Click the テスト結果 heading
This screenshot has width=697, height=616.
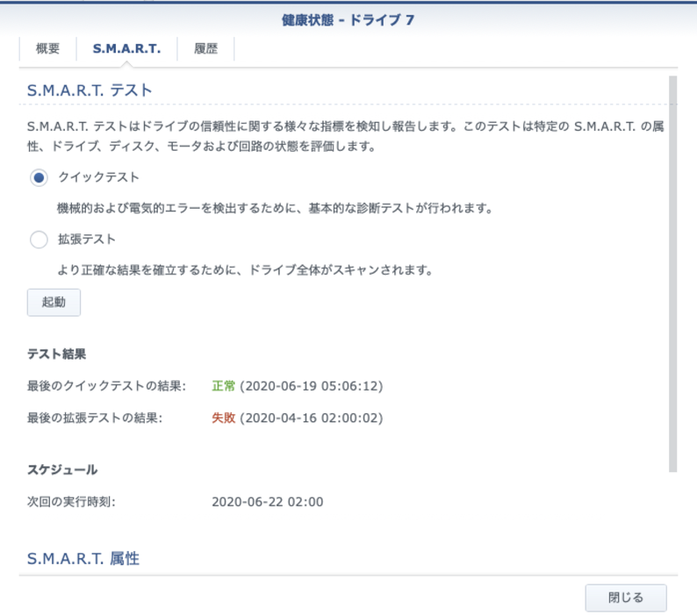(56, 354)
